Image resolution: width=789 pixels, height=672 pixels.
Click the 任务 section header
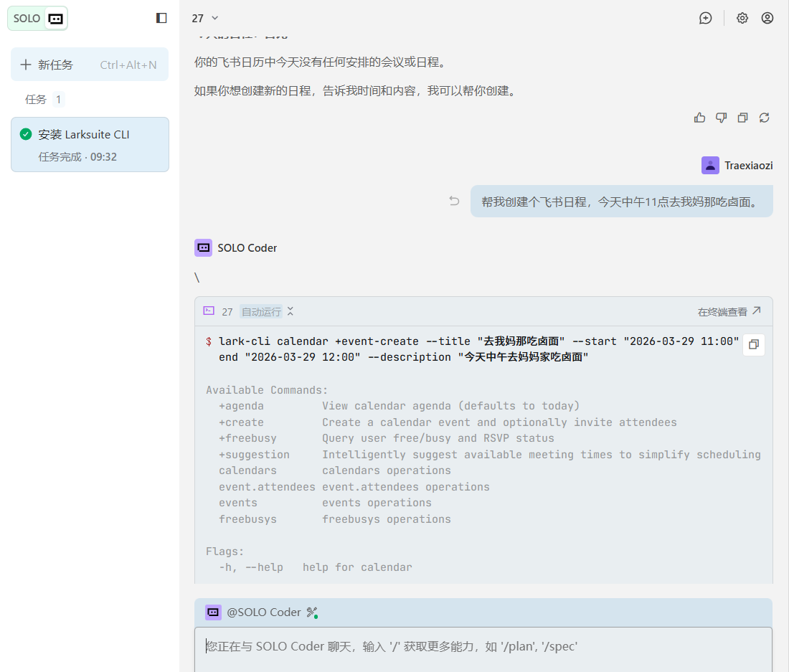36,100
